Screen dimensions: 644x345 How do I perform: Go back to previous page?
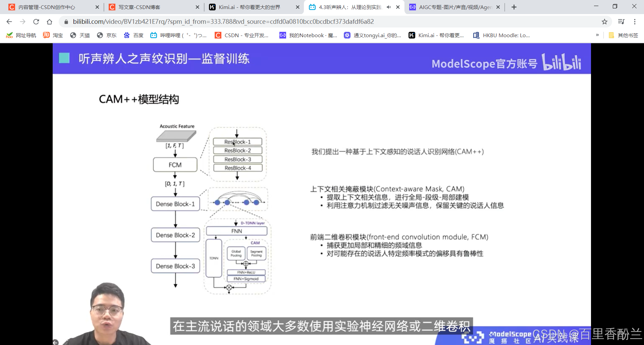9,22
